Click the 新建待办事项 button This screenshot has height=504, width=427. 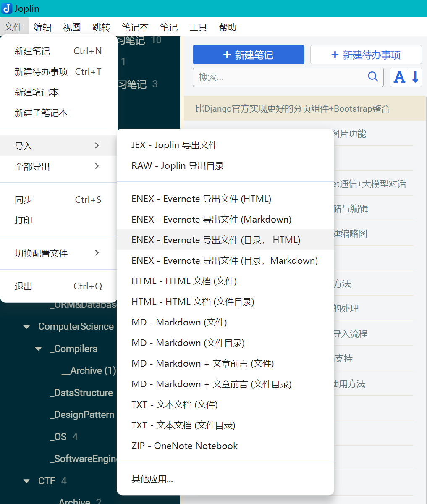(x=365, y=55)
